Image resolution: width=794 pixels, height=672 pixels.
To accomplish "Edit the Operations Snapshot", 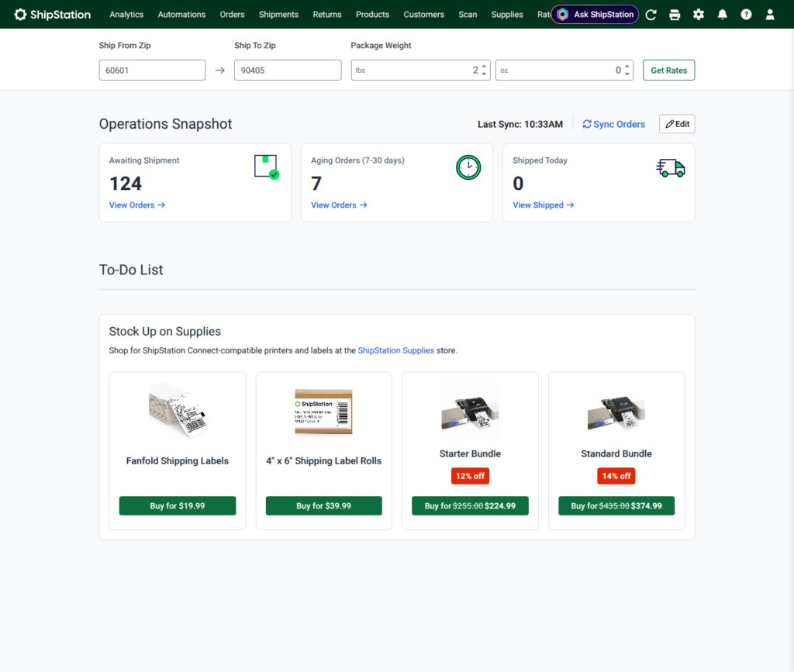I will pos(677,124).
